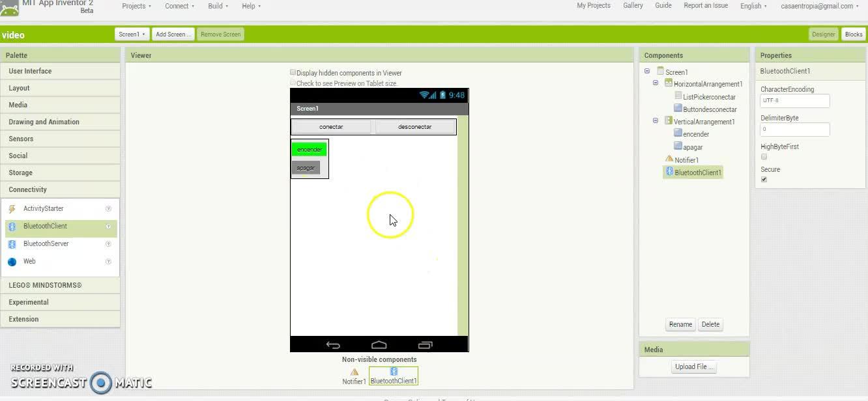Click the Screen1 icon in component tree
The height and width of the screenshot is (401, 868).
pyautogui.click(x=660, y=71)
